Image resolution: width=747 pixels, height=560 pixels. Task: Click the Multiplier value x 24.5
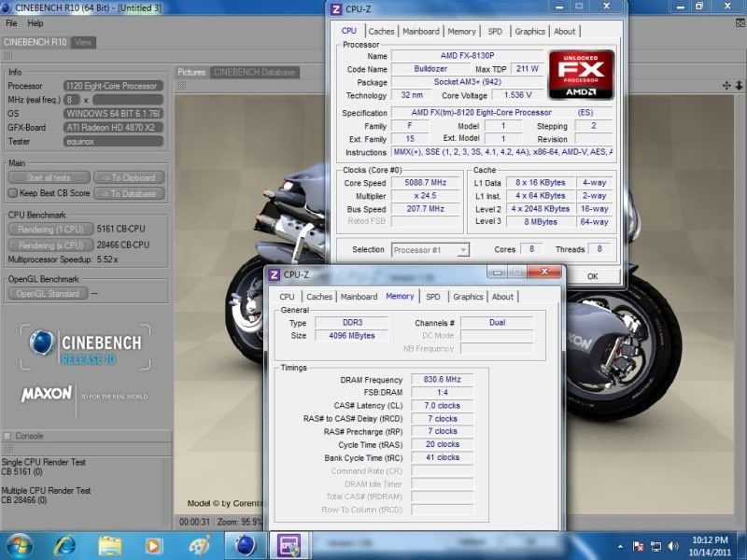tap(426, 196)
